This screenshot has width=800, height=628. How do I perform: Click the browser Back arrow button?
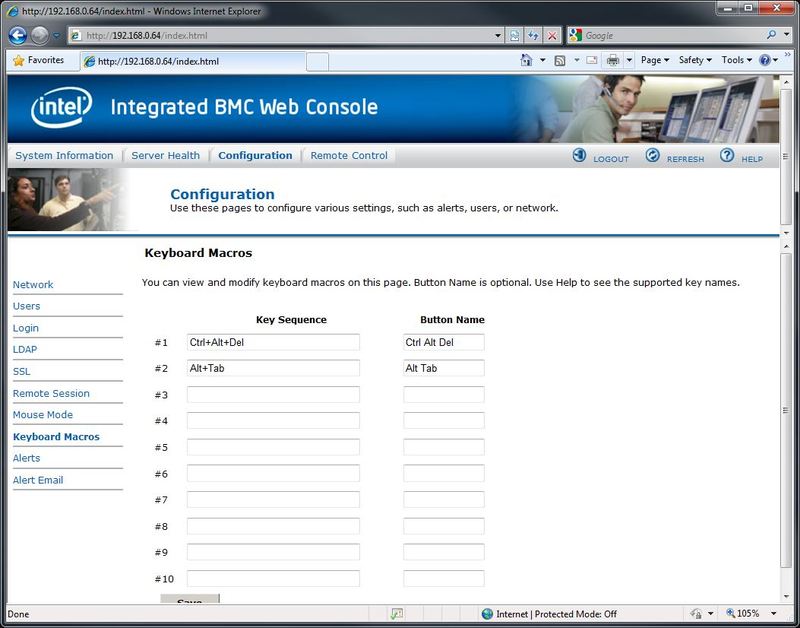tap(17, 35)
